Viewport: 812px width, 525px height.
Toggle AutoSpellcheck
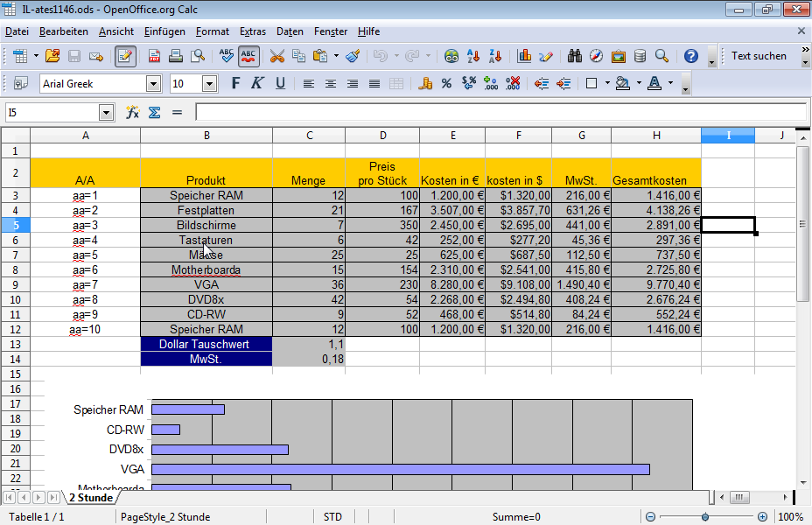pyautogui.click(x=248, y=56)
